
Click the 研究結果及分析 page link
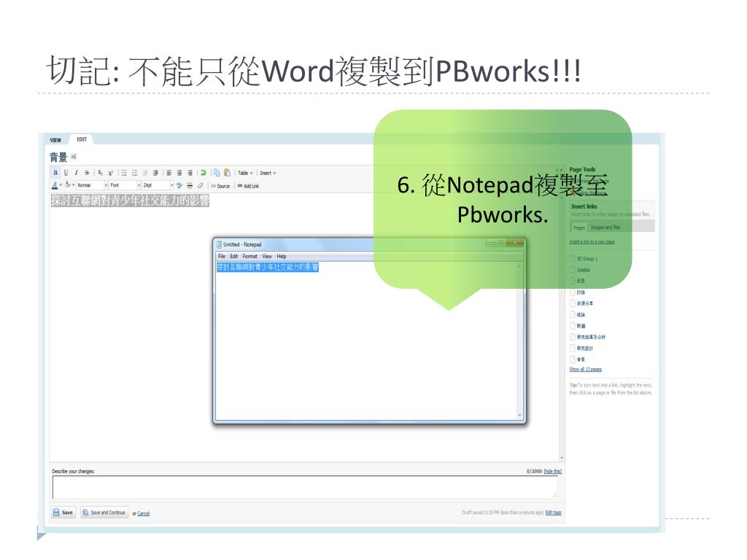coord(591,337)
